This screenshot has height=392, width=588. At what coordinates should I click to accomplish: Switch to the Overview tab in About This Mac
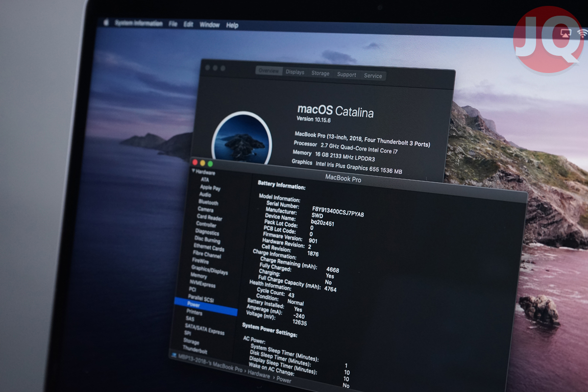(269, 71)
